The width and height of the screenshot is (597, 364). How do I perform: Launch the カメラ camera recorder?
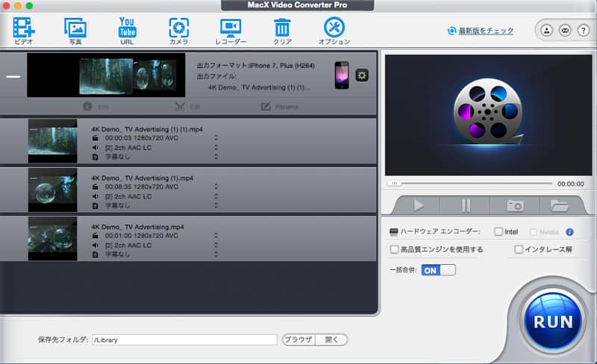click(x=178, y=31)
